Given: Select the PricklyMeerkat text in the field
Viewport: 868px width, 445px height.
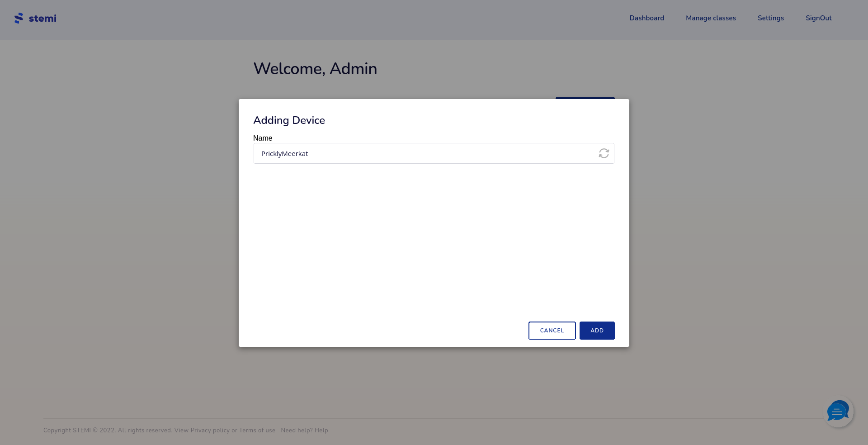Looking at the screenshot, I should (x=284, y=153).
